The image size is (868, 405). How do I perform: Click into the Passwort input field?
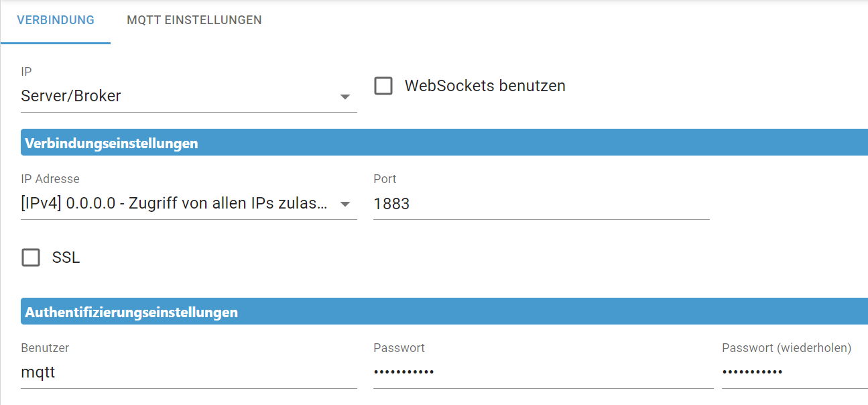pos(542,372)
